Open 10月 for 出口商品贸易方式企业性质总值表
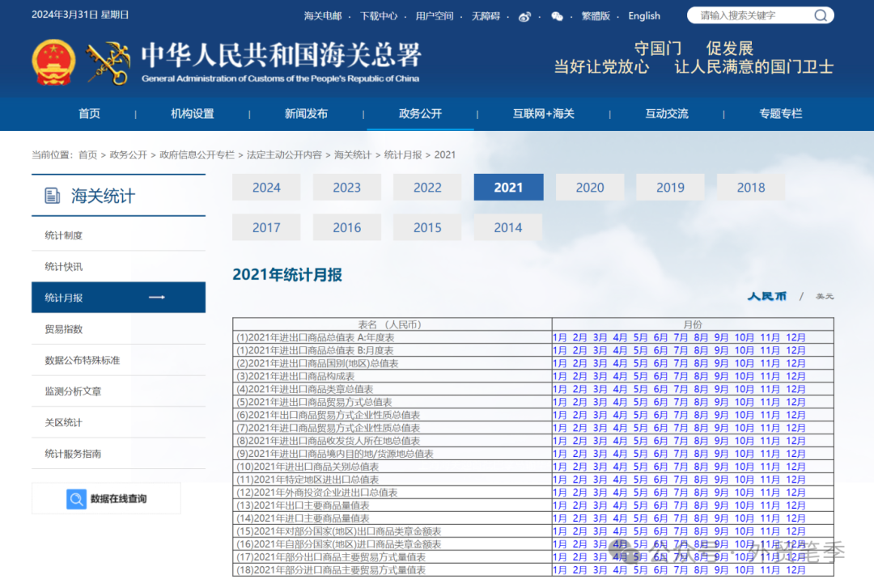The height and width of the screenshot is (588, 874). point(745,415)
